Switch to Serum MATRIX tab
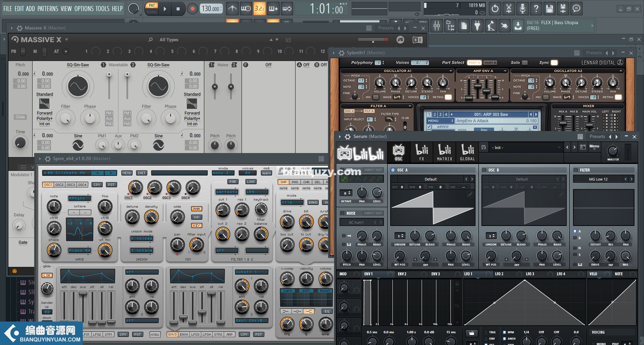Viewport: 644px width, 345px height. (444, 152)
